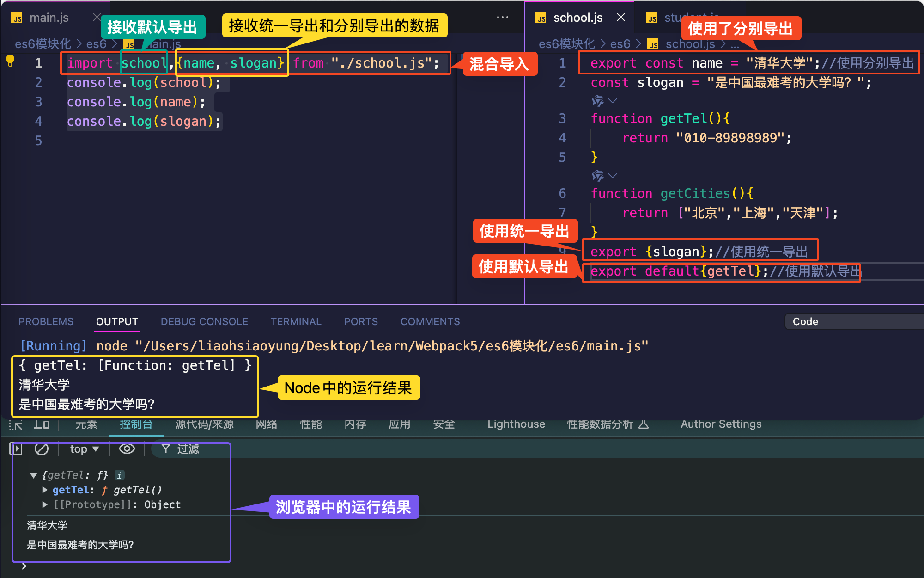
Task: Collapse the {getTel: ƒ} object
Action: (x=33, y=475)
